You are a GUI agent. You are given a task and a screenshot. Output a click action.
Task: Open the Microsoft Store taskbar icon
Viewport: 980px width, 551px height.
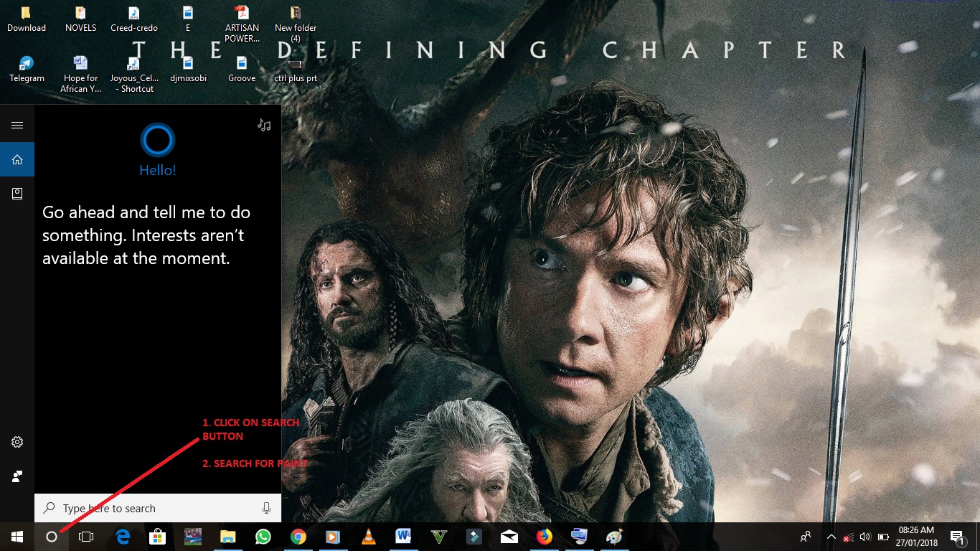(x=158, y=537)
